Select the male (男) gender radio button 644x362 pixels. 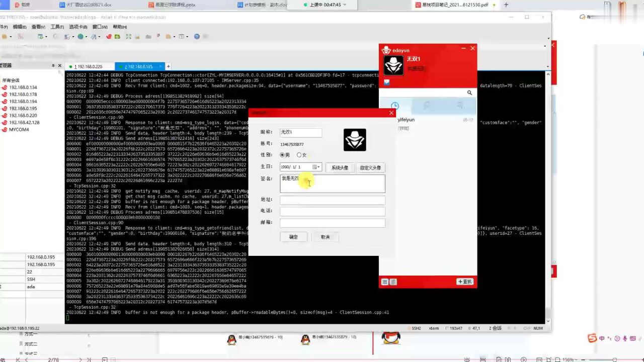coord(282,155)
